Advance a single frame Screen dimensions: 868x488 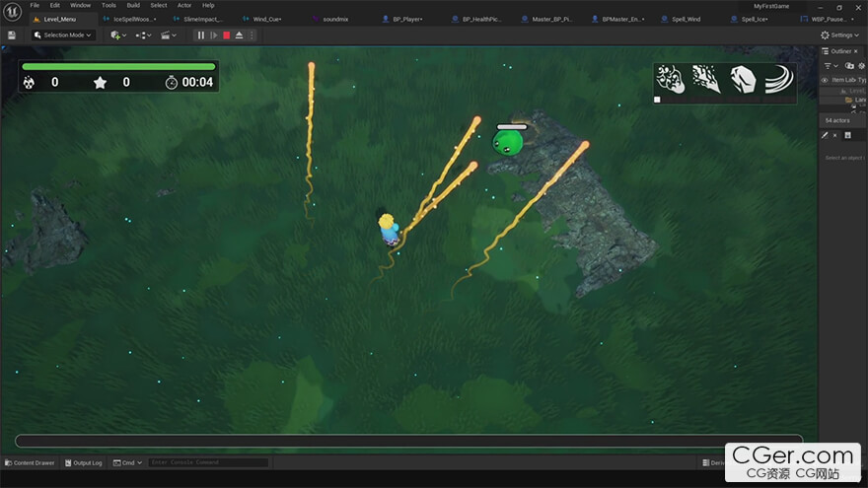(214, 35)
